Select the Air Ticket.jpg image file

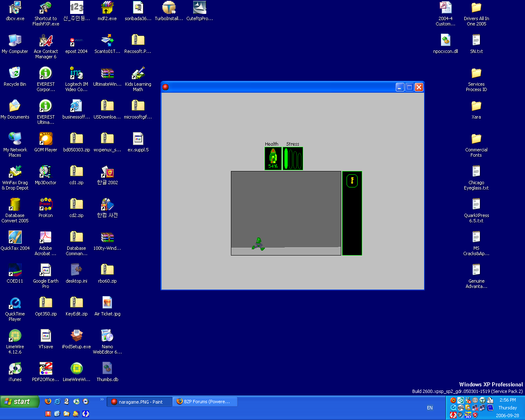(107, 306)
